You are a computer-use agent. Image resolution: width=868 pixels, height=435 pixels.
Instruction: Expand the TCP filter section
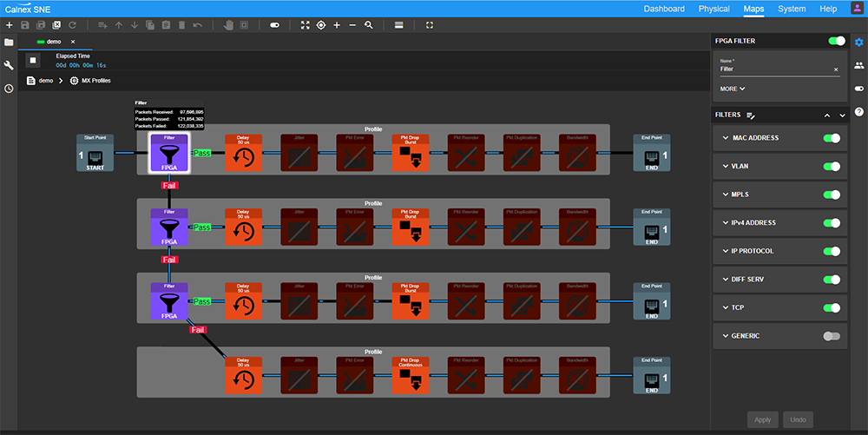[x=726, y=307]
